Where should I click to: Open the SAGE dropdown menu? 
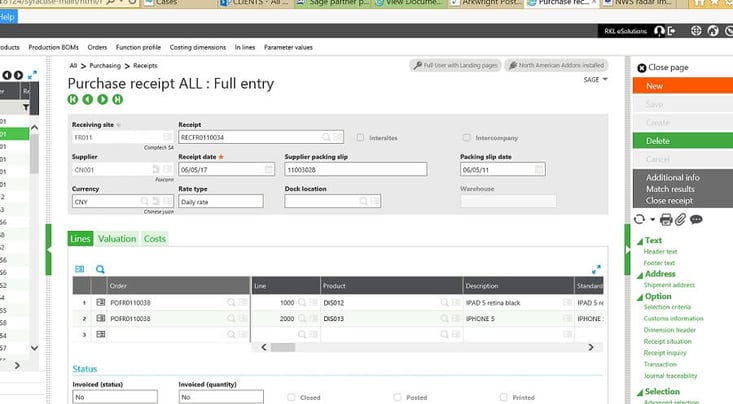pos(595,79)
